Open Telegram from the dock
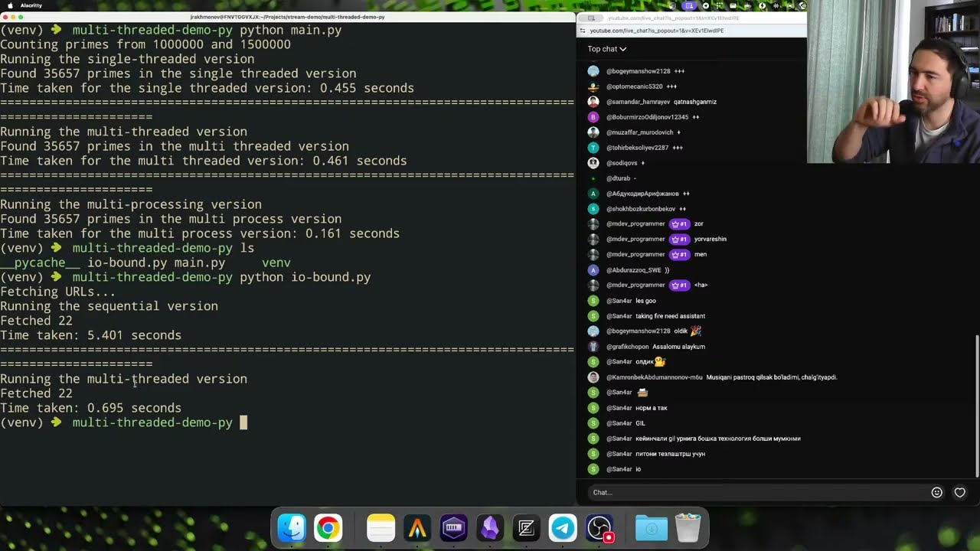Viewport: 980px width, 551px height. pos(563,528)
